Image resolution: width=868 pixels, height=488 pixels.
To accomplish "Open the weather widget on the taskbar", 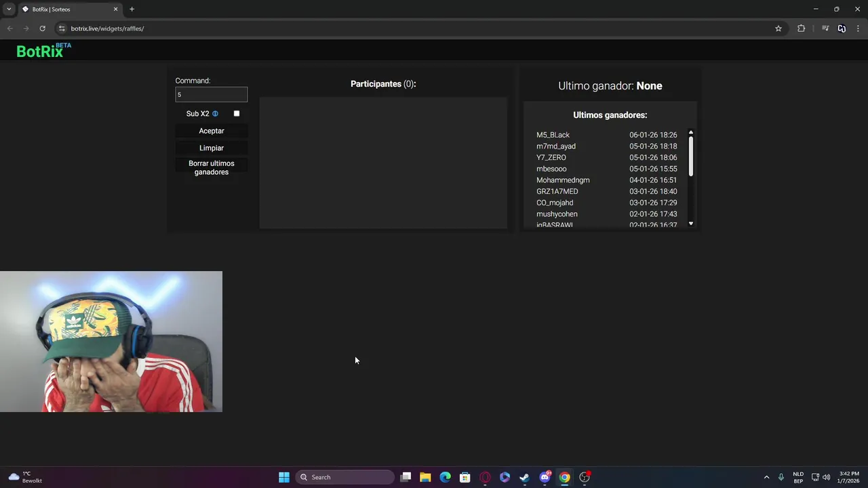I will pos(25,477).
